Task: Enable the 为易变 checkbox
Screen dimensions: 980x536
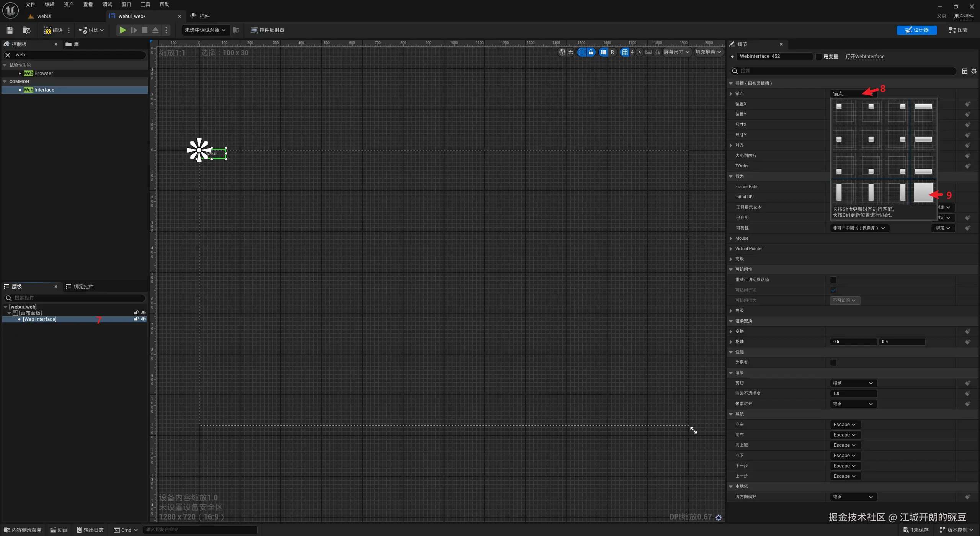Action: 833,362
